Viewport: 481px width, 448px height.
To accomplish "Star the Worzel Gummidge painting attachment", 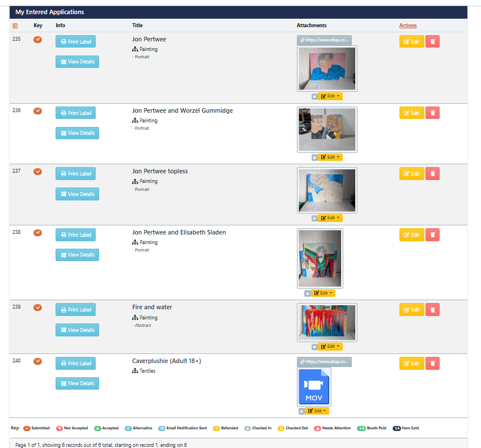I will (x=314, y=157).
